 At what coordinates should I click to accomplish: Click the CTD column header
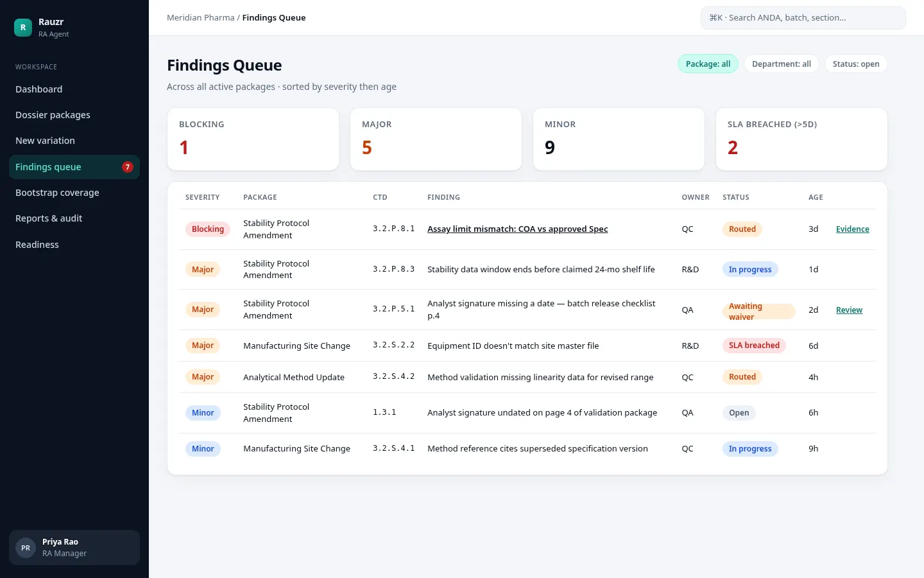tap(380, 197)
